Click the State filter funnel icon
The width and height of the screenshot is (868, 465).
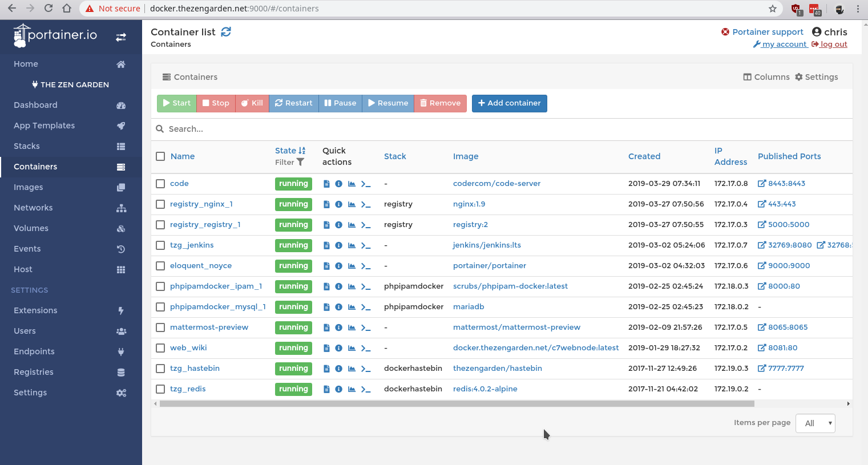tap(300, 163)
